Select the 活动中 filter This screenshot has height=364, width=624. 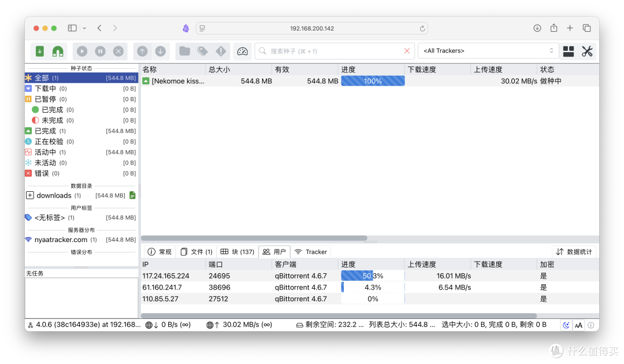tap(81, 152)
